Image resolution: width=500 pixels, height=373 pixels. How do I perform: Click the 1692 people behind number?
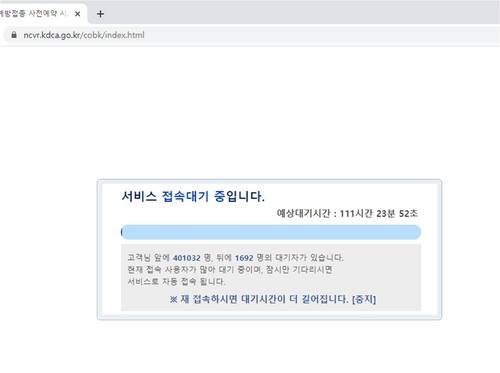pos(244,258)
